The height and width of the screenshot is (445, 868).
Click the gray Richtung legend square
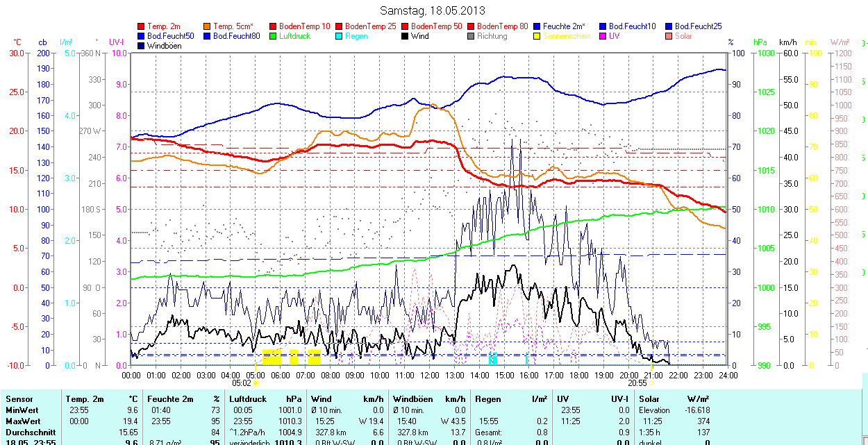coord(471,36)
